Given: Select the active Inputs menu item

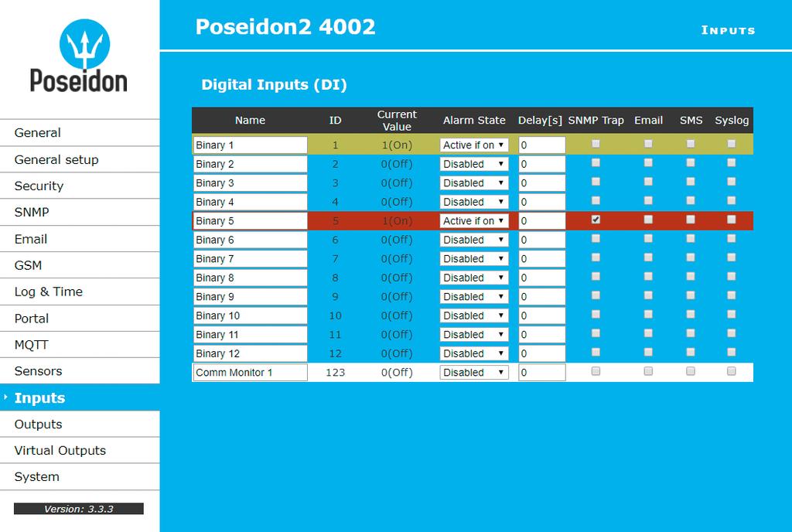Looking at the screenshot, I should [x=80, y=397].
